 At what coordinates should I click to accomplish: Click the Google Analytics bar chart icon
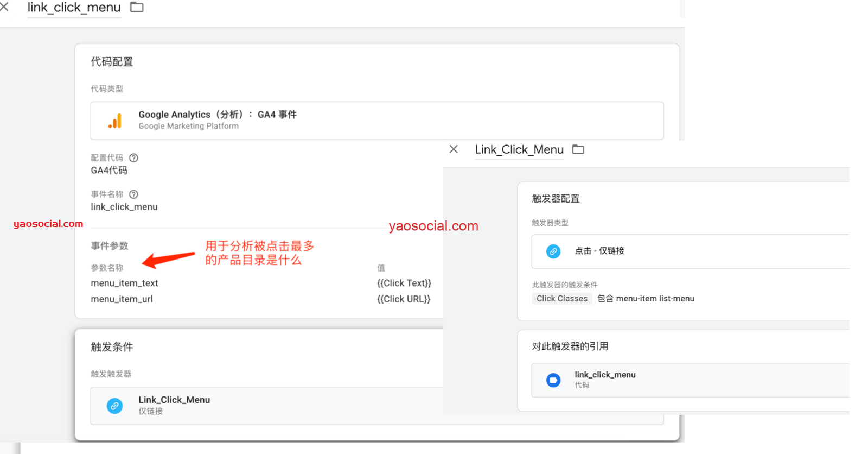coord(115,121)
